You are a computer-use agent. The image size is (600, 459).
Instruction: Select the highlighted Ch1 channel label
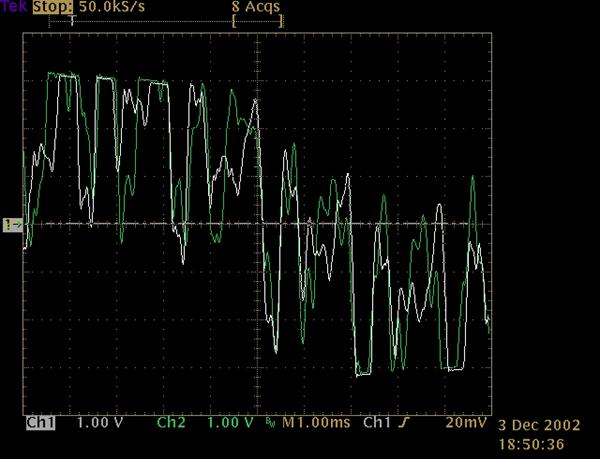click(40, 423)
